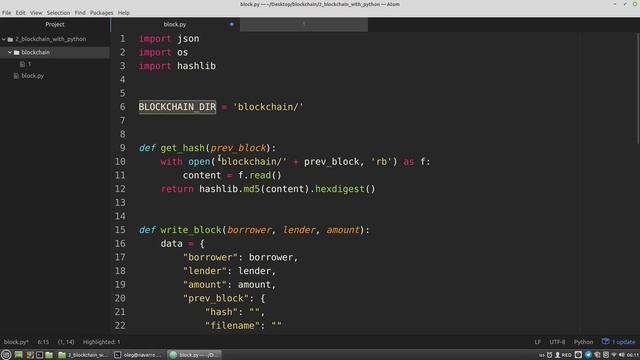This screenshot has width=640, height=360.
Task: Click the block.py* file name in status bar
Action: click(16, 342)
